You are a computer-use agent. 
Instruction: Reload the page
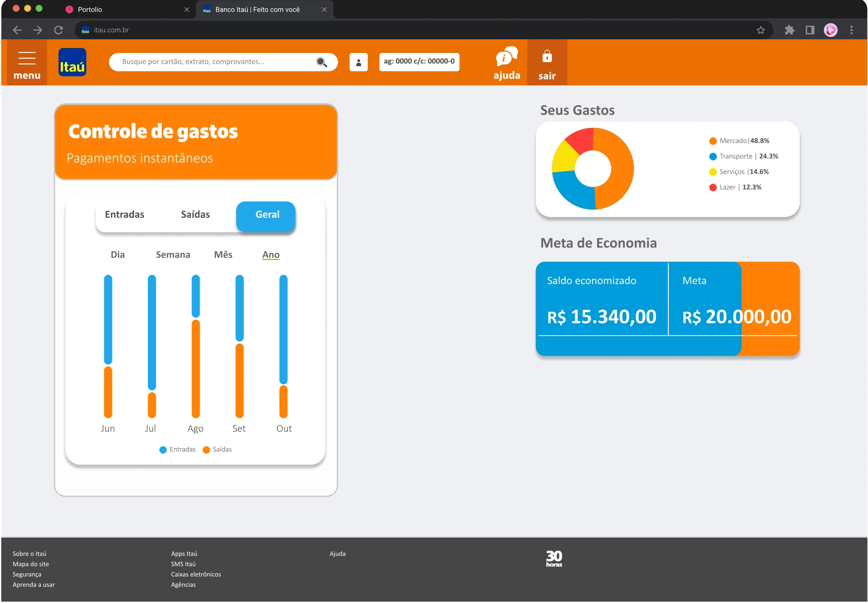click(58, 30)
